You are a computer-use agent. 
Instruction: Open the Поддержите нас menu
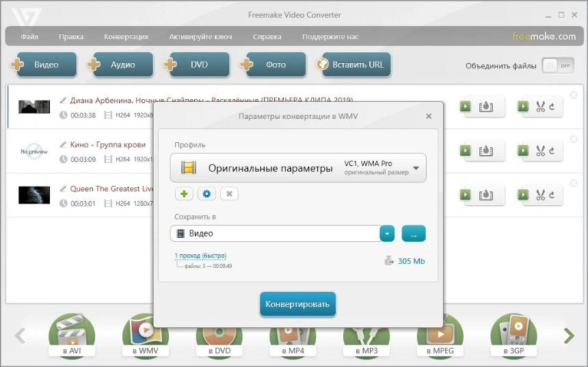click(x=330, y=37)
